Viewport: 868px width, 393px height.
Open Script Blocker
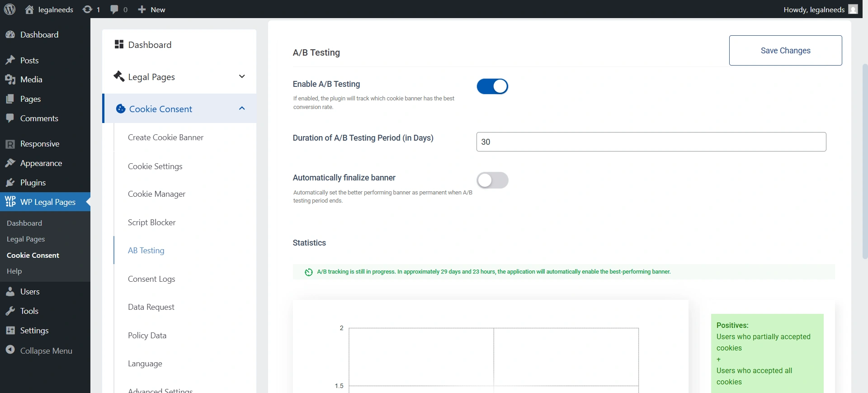(151, 223)
